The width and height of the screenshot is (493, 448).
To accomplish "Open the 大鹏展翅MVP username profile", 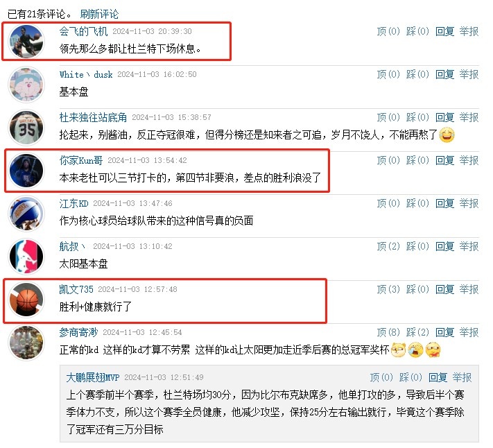I will 93,377.
